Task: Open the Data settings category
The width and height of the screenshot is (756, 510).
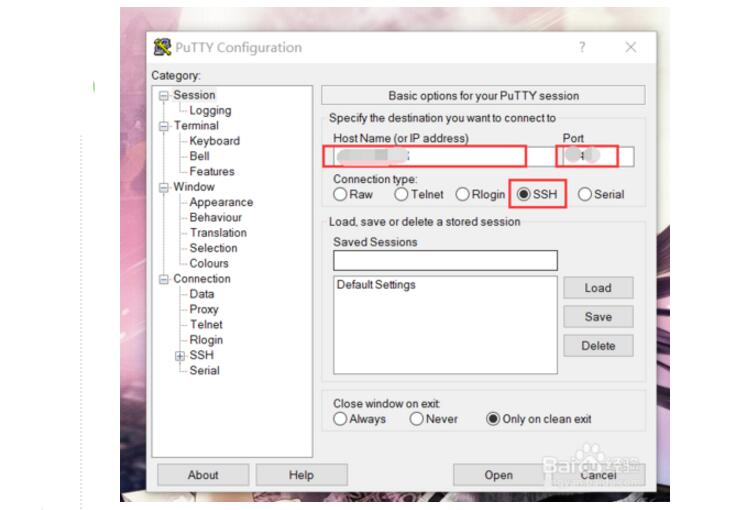Action: point(202,294)
